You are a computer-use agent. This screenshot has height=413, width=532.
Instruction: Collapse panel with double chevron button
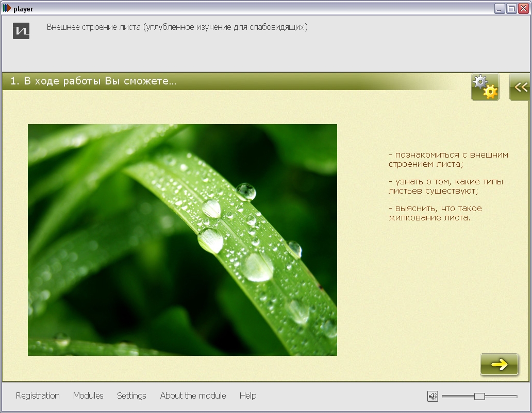(521, 87)
